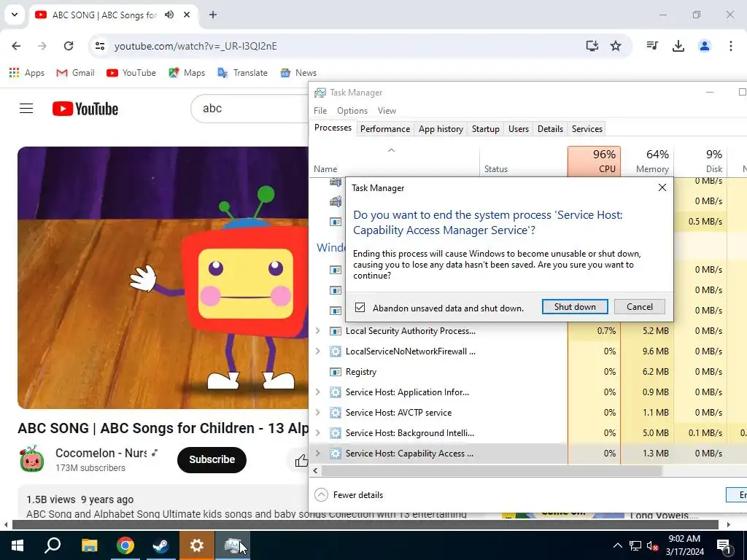Switch to the Services tab
The height and width of the screenshot is (560, 747).
(587, 129)
